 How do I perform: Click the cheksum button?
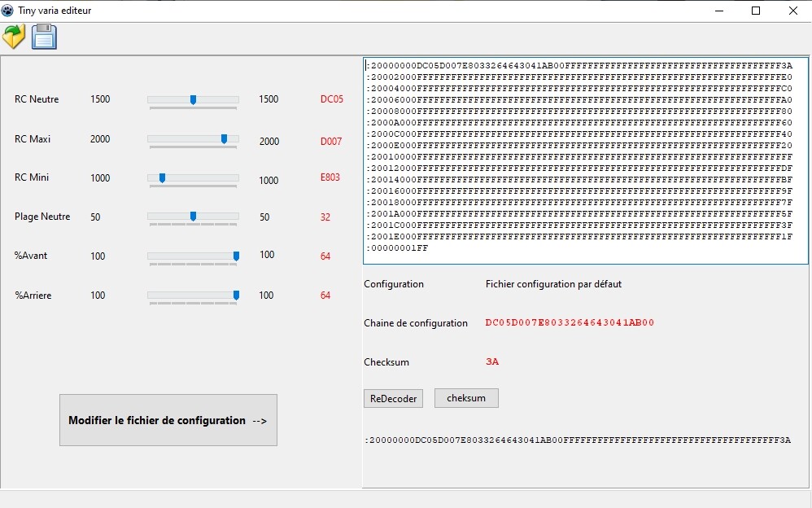[466, 398]
